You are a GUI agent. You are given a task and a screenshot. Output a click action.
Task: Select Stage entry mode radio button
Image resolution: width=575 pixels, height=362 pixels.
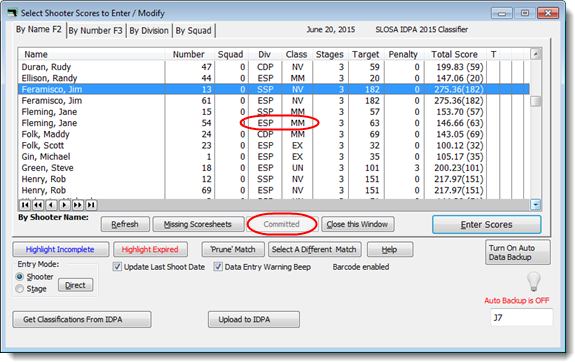pos(20,289)
